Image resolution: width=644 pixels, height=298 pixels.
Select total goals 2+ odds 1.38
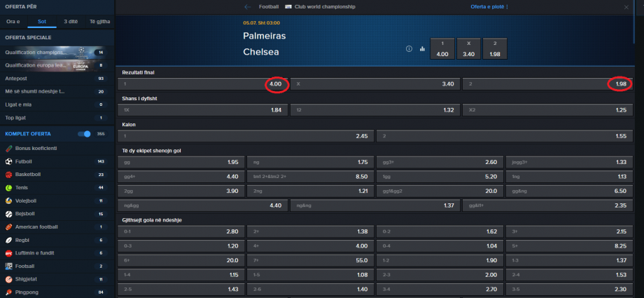[310, 231]
